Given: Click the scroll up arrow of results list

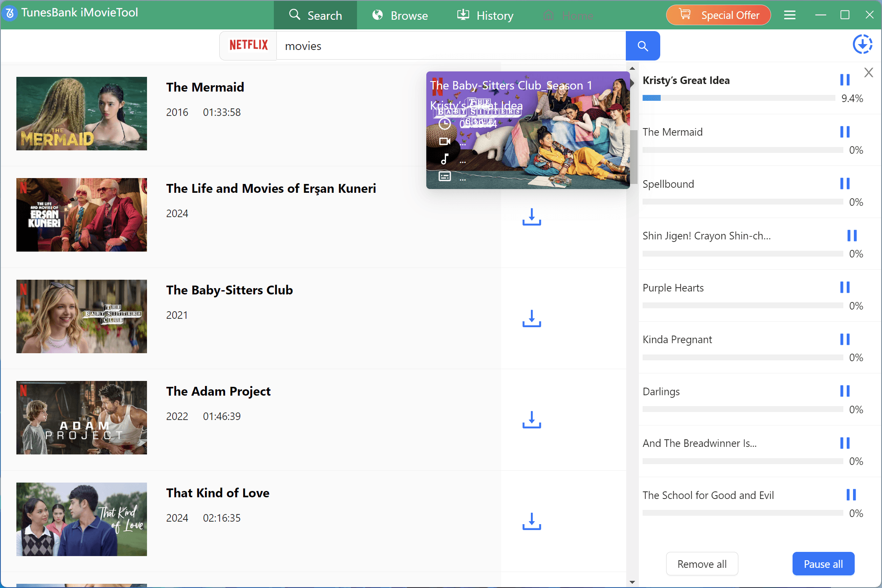Looking at the screenshot, I should pos(632,68).
